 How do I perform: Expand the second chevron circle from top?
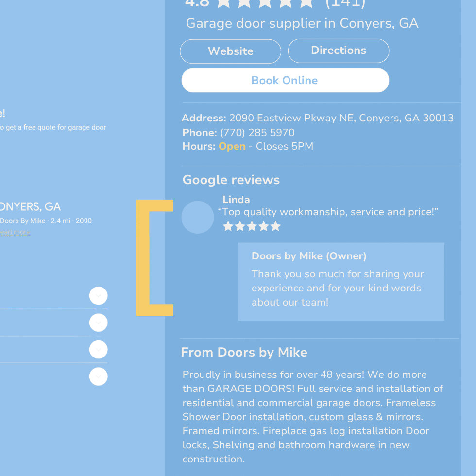coord(98,323)
